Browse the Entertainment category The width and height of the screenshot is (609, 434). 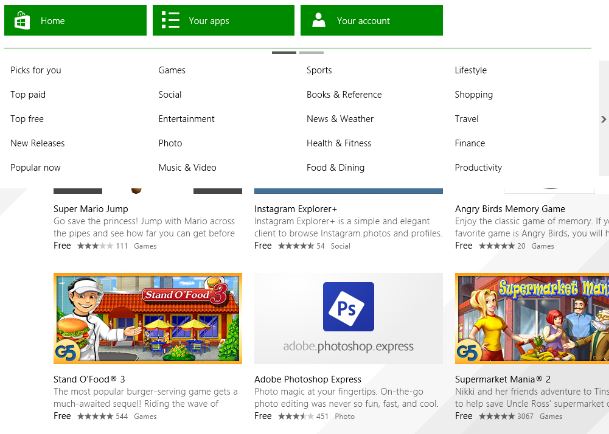[x=186, y=119]
